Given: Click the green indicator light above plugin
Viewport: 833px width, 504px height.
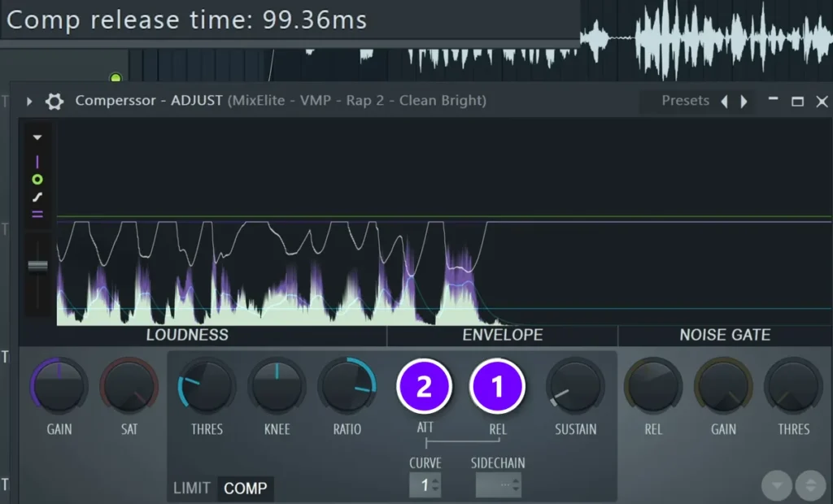Looking at the screenshot, I should [116, 78].
